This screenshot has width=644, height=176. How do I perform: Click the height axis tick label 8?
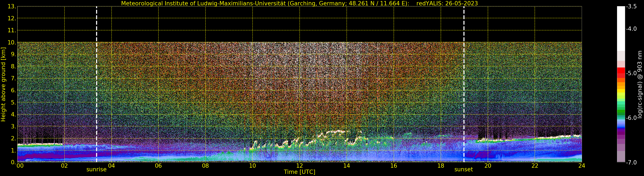13,66
